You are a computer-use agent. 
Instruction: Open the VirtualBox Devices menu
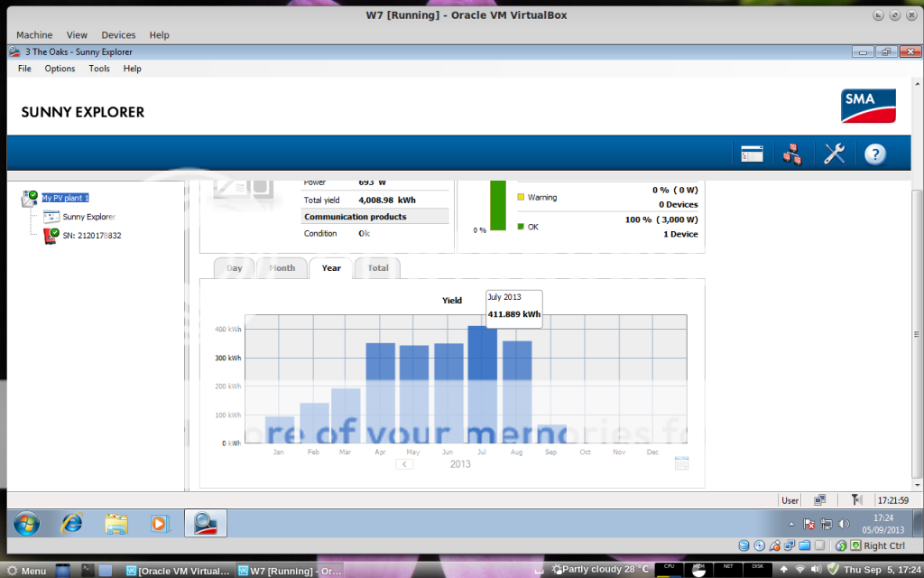click(x=118, y=35)
